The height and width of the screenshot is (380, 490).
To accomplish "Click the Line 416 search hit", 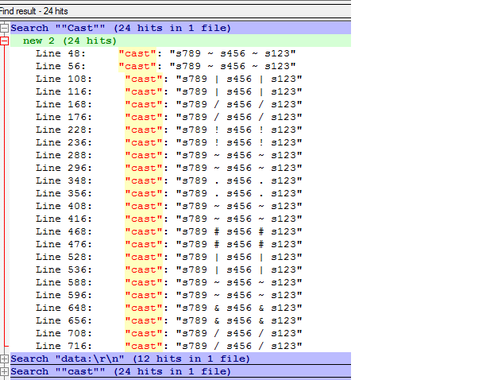I will coord(169,219).
